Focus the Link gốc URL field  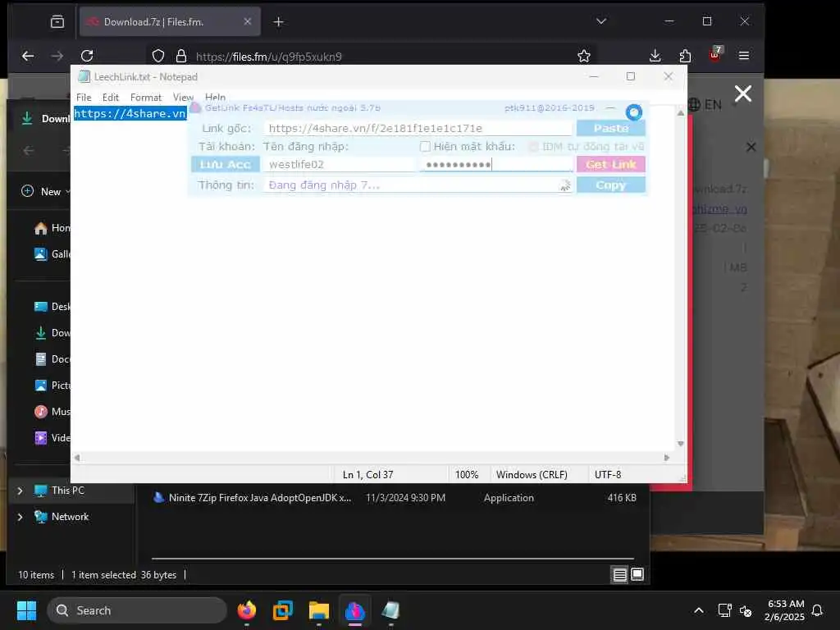[418, 128]
